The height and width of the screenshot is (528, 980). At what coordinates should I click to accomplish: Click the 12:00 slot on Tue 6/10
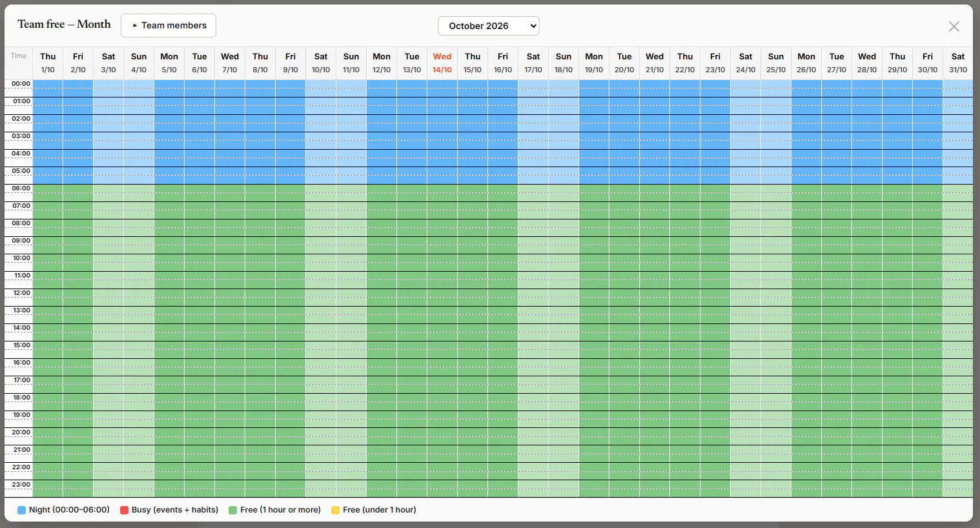(x=199, y=298)
